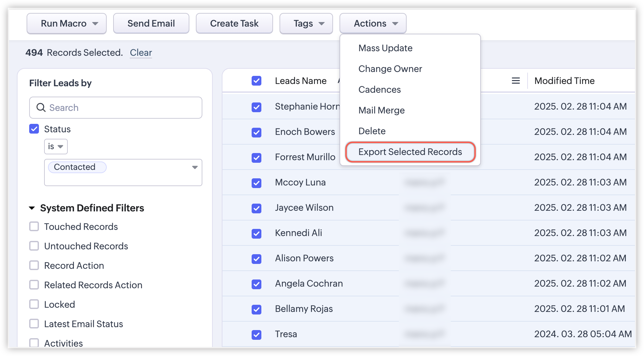The image size is (644, 356).
Task: Click the search magnifier icon in filter box
Action: 41,108
